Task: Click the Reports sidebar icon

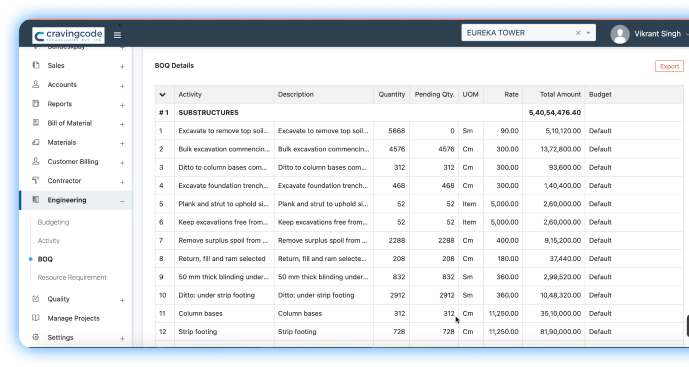Action: click(36, 104)
